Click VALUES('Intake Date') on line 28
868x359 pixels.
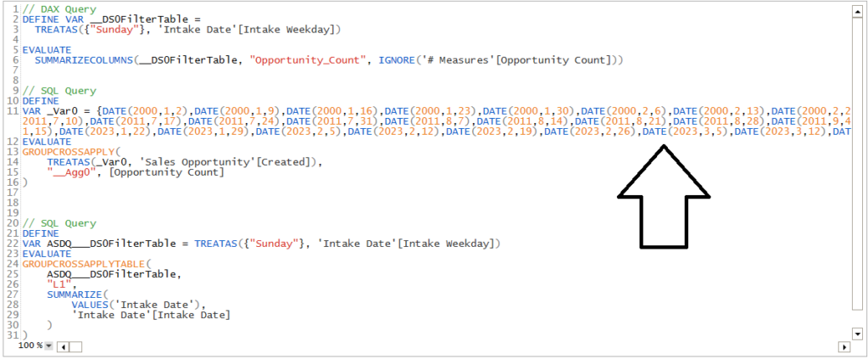(x=138, y=305)
